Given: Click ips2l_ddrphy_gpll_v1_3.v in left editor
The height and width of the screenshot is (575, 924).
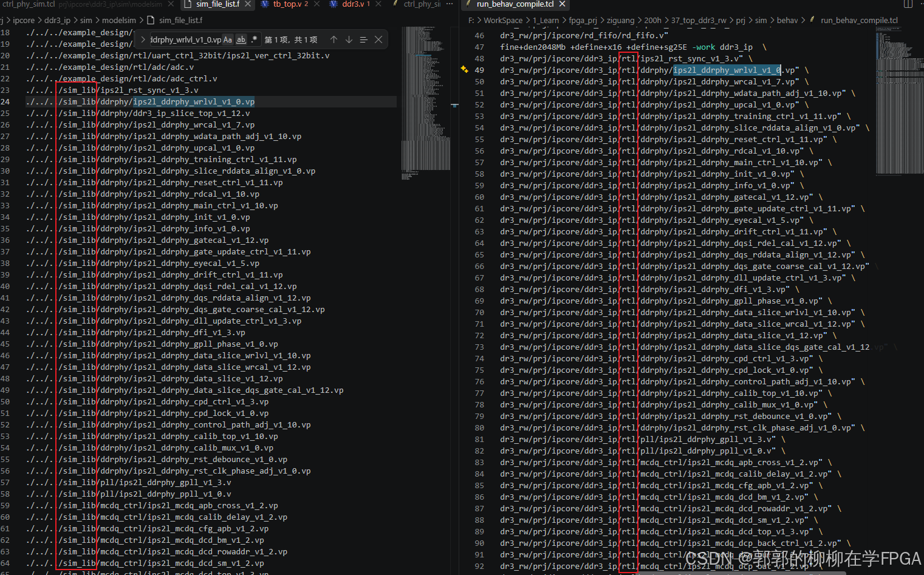Looking at the screenshot, I should (x=175, y=482).
